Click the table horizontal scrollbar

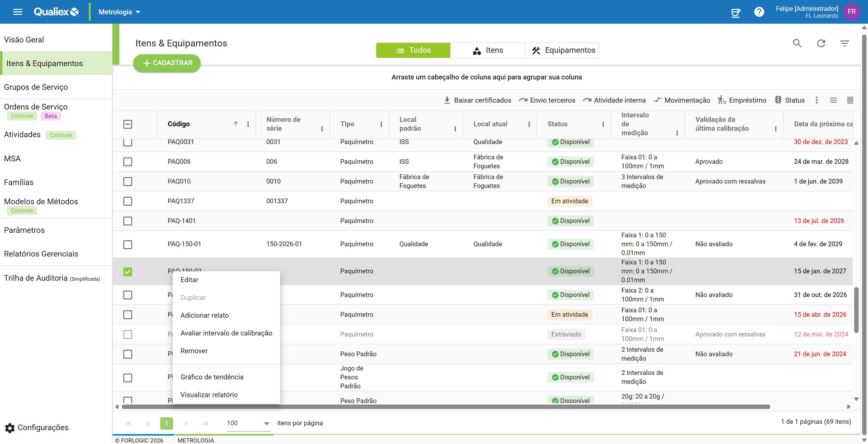coord(446,407)
